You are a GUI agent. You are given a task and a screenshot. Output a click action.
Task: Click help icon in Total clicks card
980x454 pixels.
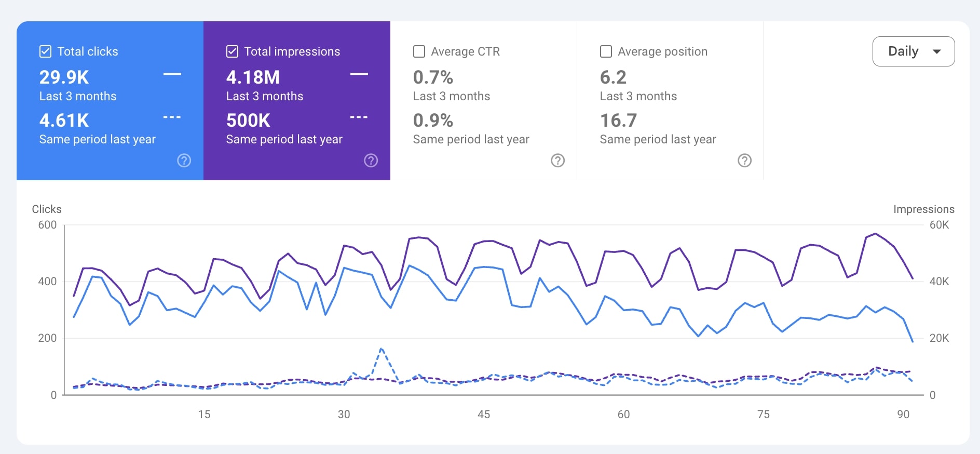[x=184, y=161]
